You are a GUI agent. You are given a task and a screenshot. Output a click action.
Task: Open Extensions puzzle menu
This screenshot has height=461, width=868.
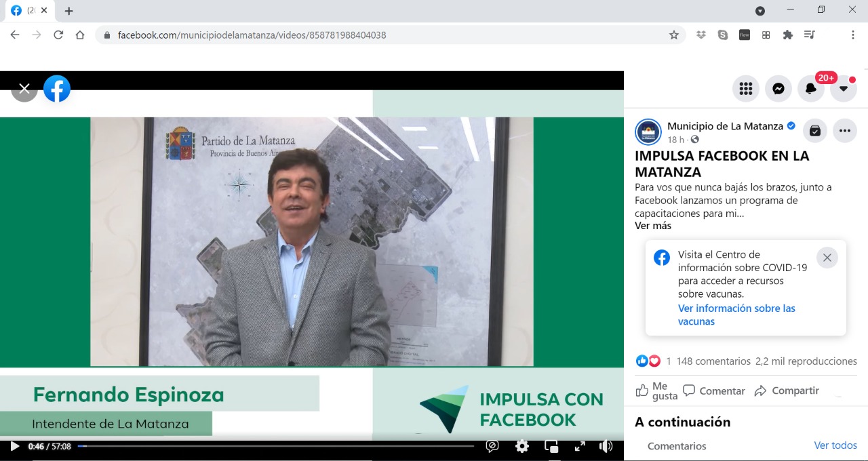click(x=788, y=35)
